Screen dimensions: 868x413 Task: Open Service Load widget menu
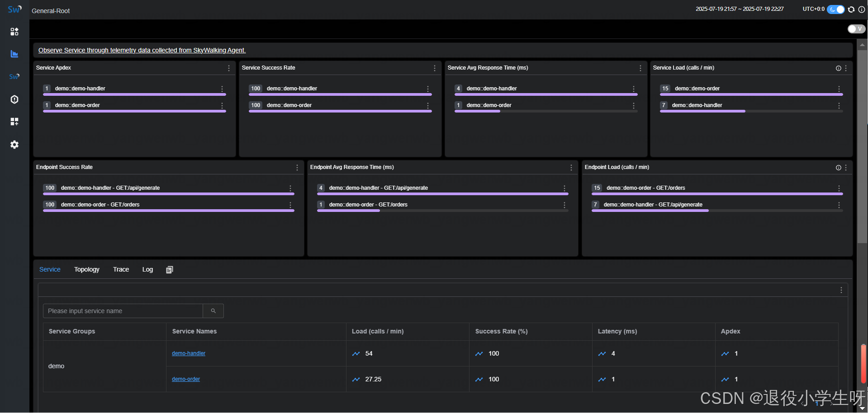click(846, 68)
